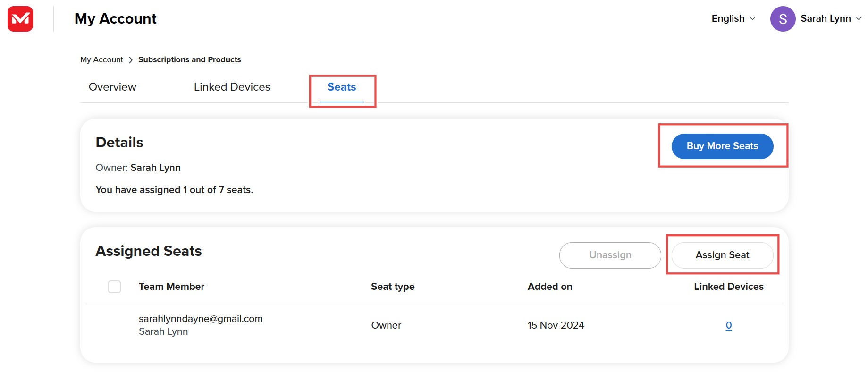The width and height of the screenshot is (868, 373).
Task: Click the Unassign button
Action: click(x=610, y=255)
